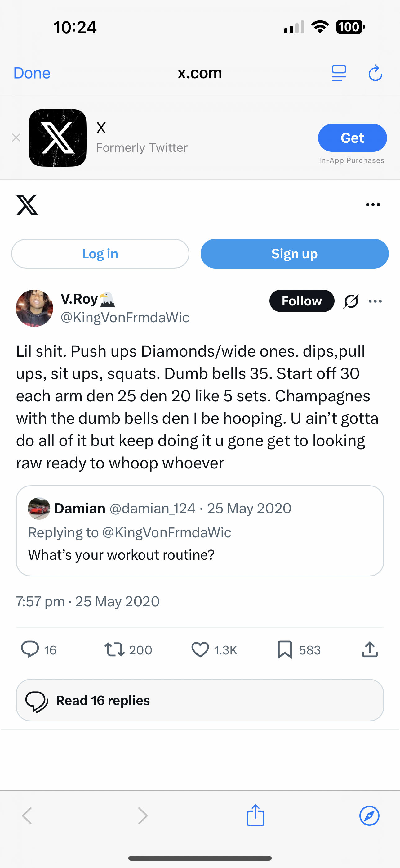Tap the tweet share upload icon
Viewport: 400px width, 868px height.
(370, 649)
